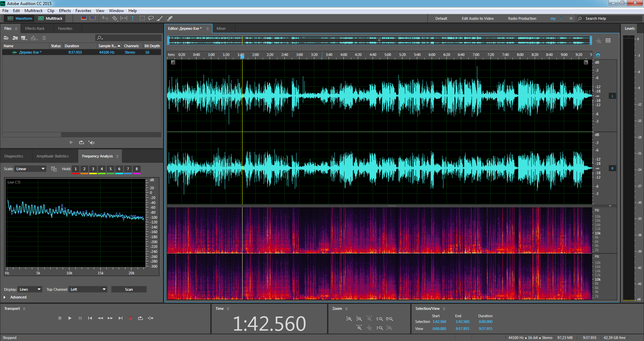Click the Fast Forward button
The width and height of the screenshot is (644, 341).
tap(110, 318)
